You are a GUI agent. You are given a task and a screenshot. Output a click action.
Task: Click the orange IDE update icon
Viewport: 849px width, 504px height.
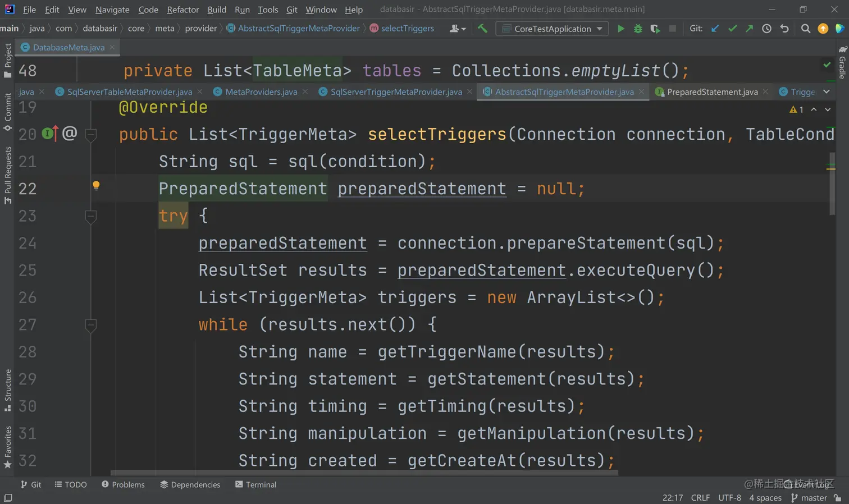point(823,29)
